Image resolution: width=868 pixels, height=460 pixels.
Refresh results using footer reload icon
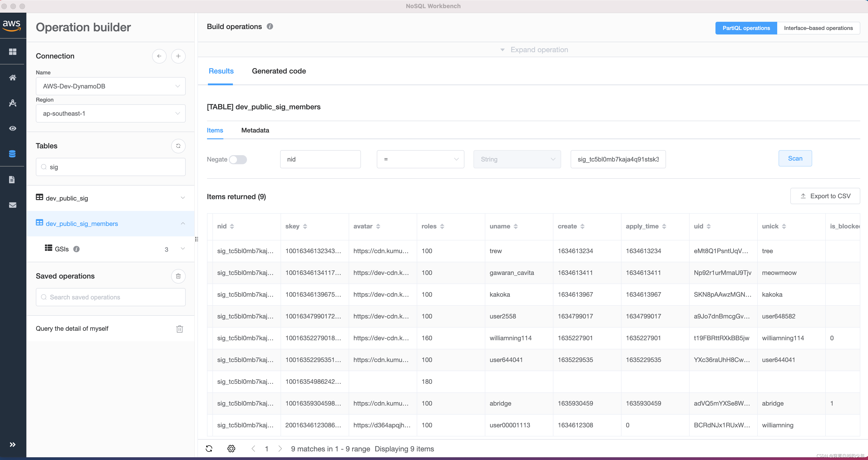pyautogui.click(x=209, y=449)
